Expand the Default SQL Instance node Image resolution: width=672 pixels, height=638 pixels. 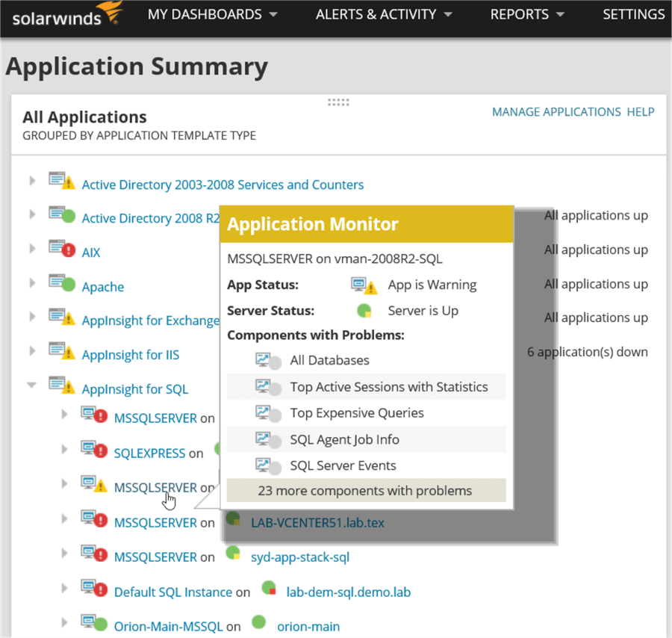tap(64, 588)
